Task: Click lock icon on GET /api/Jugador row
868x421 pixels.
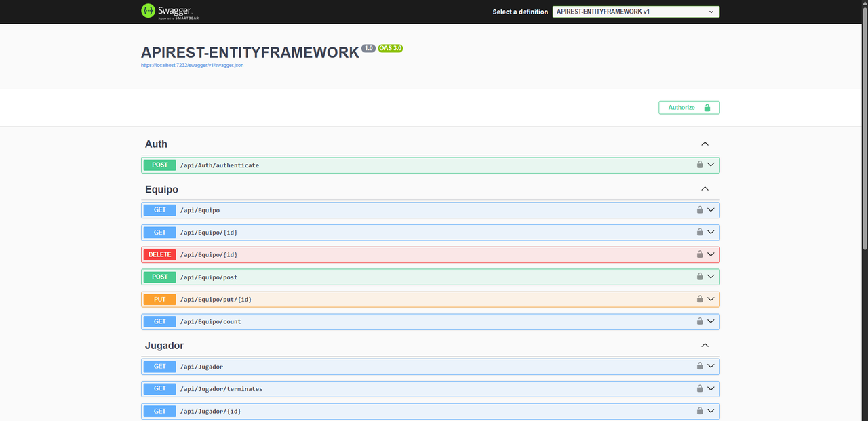Action: coord(700,366)
